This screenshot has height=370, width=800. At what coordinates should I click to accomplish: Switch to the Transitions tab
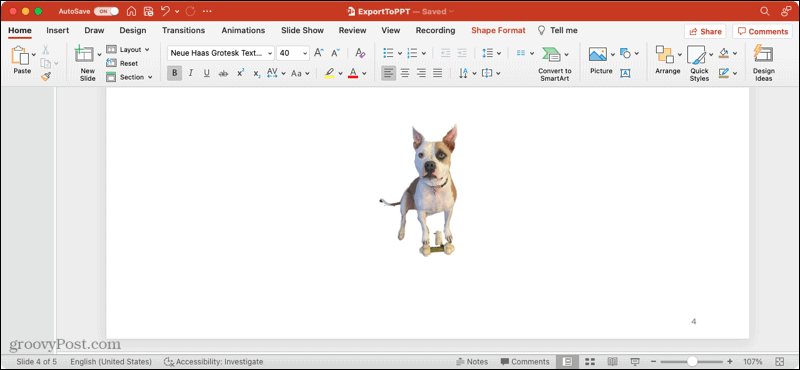click(x=183, y=31)
